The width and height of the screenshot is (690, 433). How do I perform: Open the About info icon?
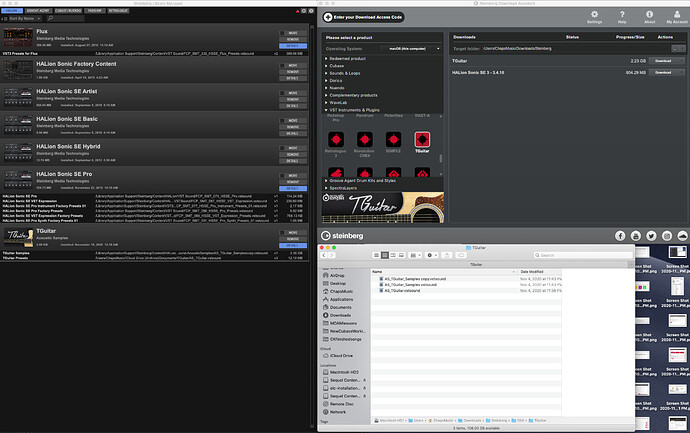point(650,17)
